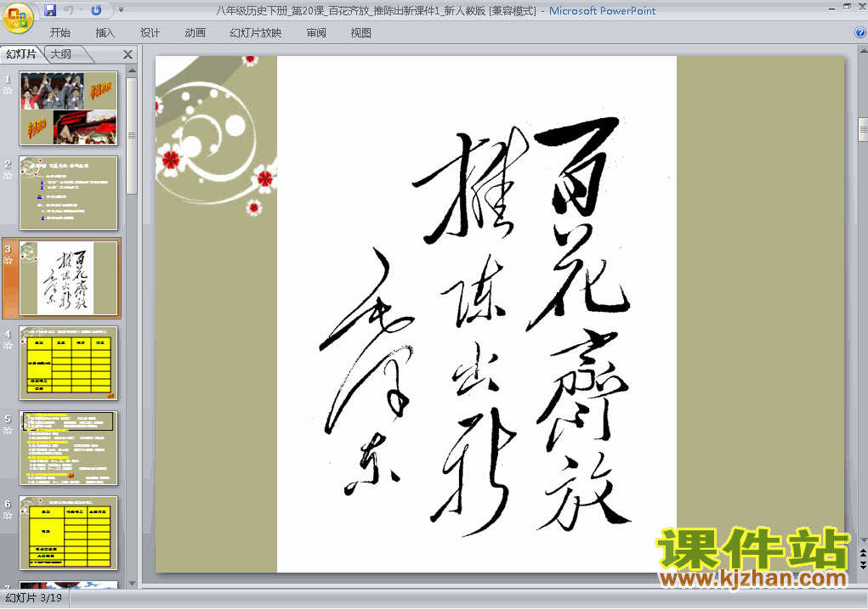Play animations using slide 1's star icon
Screen dimensions: 868x610
pyautogui.click(x=8, y=91)
